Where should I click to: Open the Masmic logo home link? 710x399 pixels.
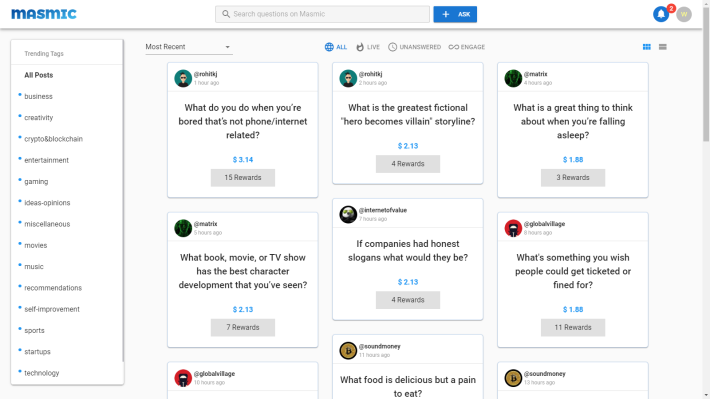pos(44,14)
